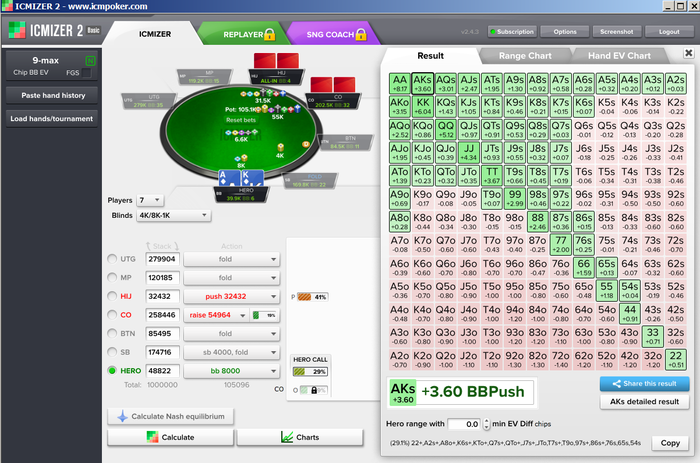Switch to the ICMIZER tab
Image resolution: width=700 pixels, height=463 pixels.
(x=154, y=34)
